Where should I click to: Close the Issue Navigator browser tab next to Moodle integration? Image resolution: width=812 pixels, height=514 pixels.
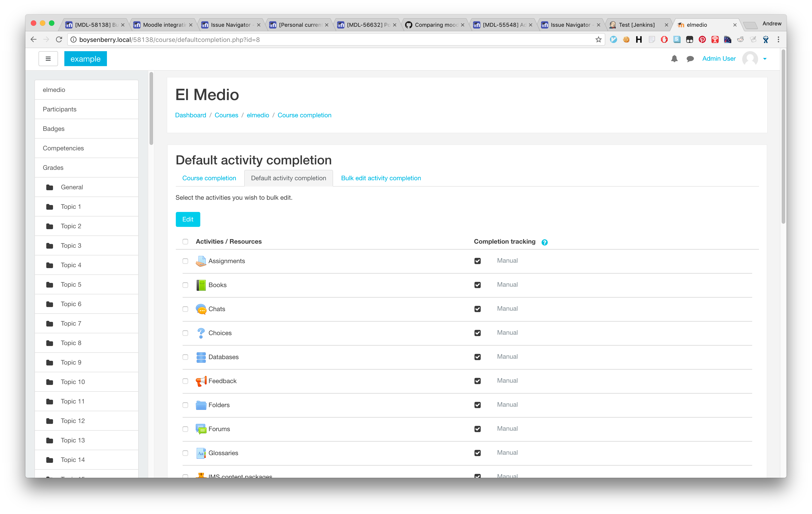259,25
